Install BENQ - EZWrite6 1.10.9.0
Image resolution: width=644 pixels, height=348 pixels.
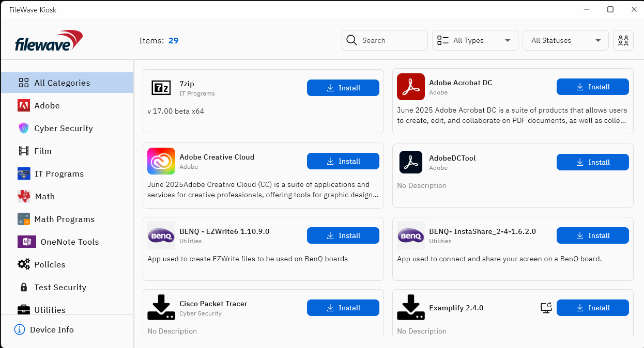pyautogui.click(x=343, y=235)
